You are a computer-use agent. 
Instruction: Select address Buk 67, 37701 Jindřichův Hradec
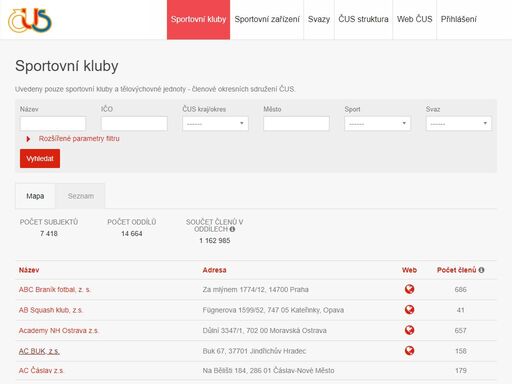tap(254, 351)
